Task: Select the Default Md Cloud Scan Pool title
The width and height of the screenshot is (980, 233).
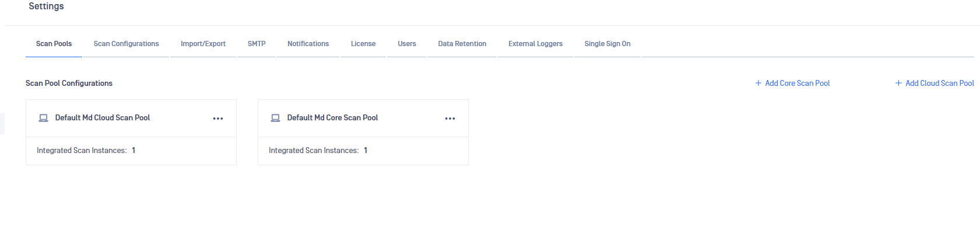Action: [103, 118]
